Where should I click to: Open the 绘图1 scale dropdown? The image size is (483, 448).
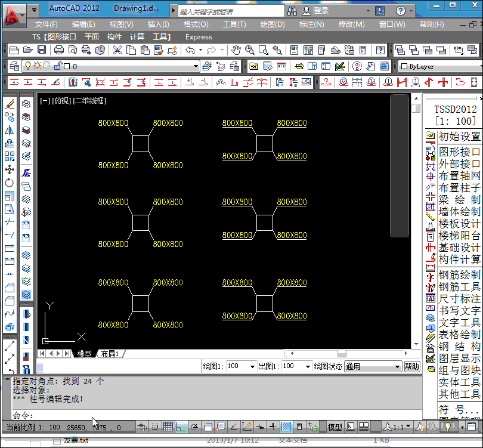(252, 366)
